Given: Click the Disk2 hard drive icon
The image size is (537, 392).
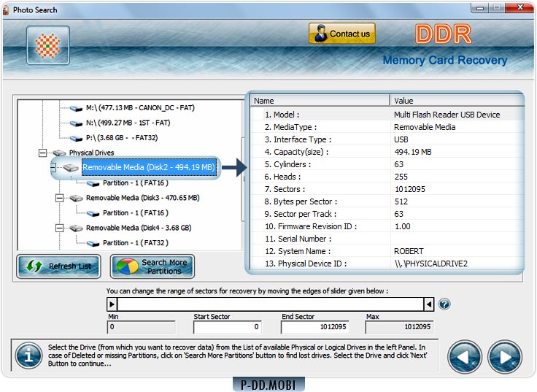Looking at the screenshot, I should coord(71,168).
